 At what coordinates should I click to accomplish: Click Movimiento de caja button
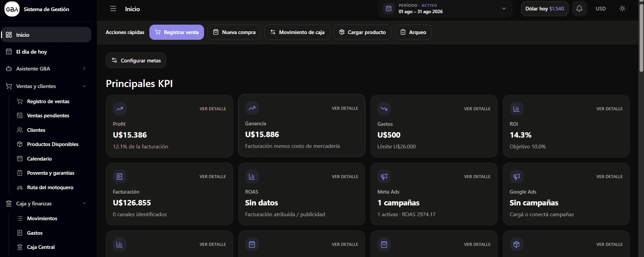pyautogui.click(x=297, y=32)
